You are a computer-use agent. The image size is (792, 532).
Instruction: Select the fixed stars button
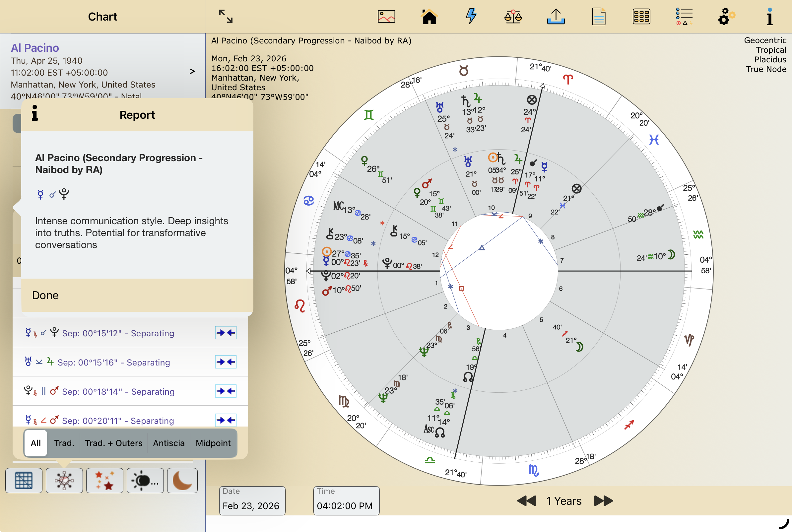(x=104, y=481)
